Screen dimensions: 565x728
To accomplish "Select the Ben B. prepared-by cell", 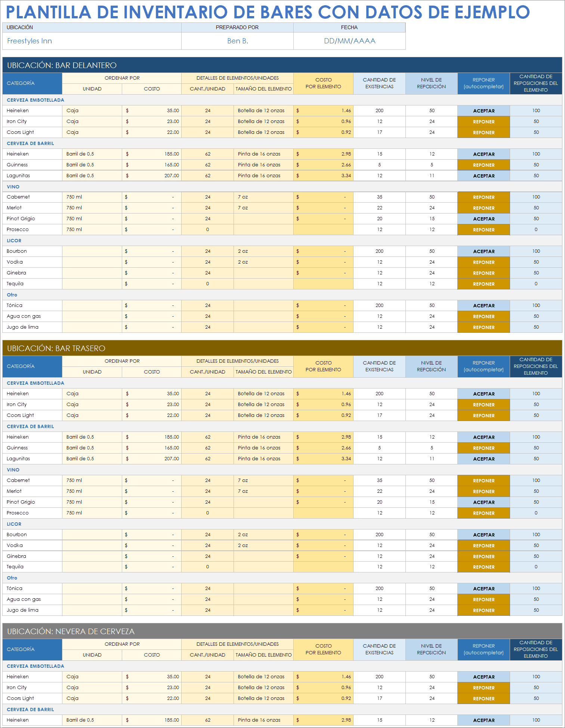I will pyautogui.click(x=237, y=41).
